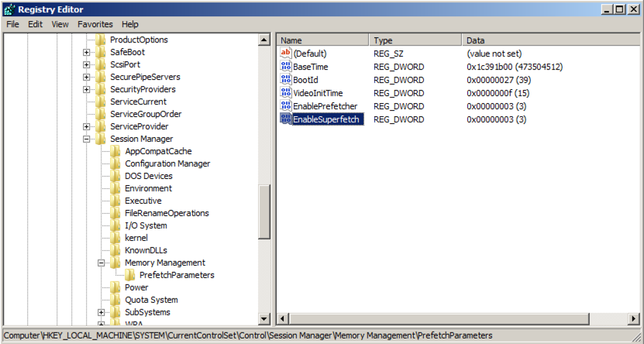Click the registry path in the status bar
Viewport: 644px width, 344px height.
248,335
